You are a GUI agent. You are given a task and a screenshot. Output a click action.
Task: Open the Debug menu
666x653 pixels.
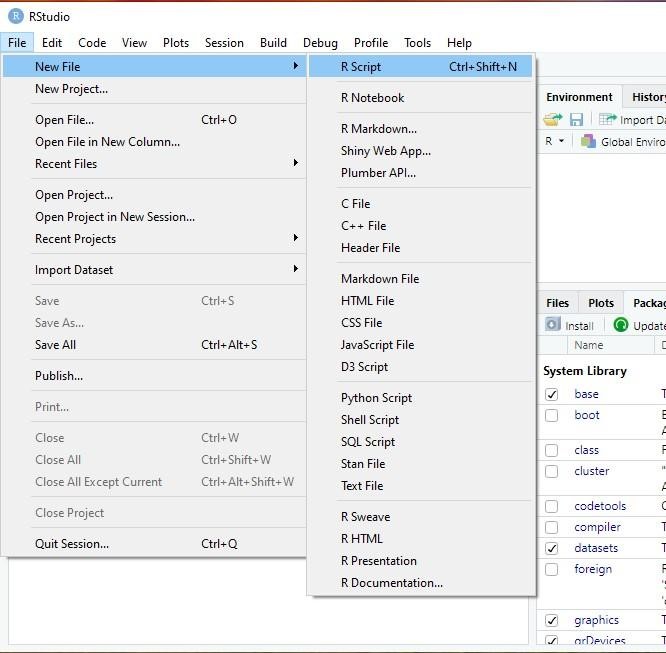(x=320, y=43)
